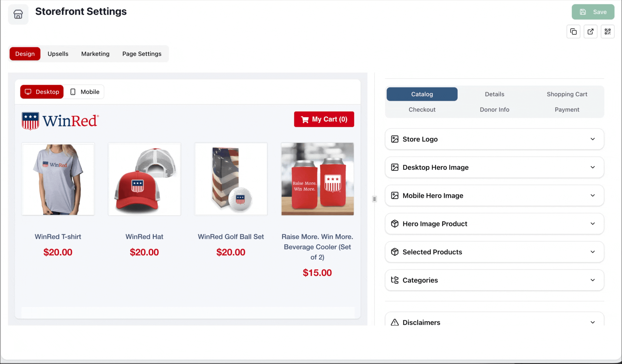Open the Beverage Cooler product title
This screenshot has height=364, width=622.
[x=317, y=247]
